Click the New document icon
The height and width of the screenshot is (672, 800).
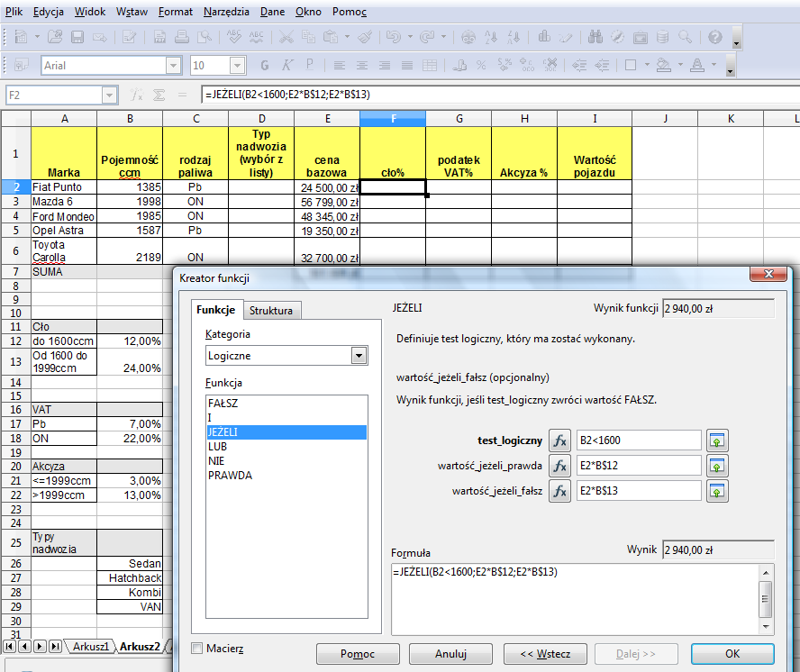click(x=21, y=37)
